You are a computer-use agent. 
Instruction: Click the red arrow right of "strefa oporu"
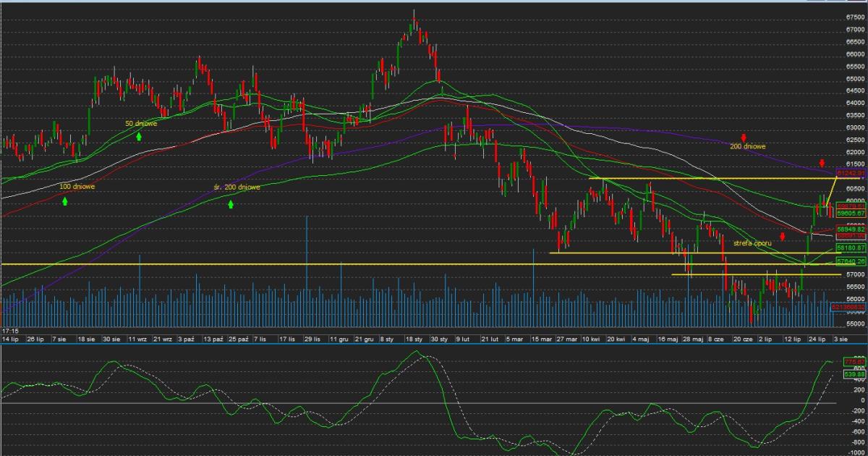[x=782, y=236]
